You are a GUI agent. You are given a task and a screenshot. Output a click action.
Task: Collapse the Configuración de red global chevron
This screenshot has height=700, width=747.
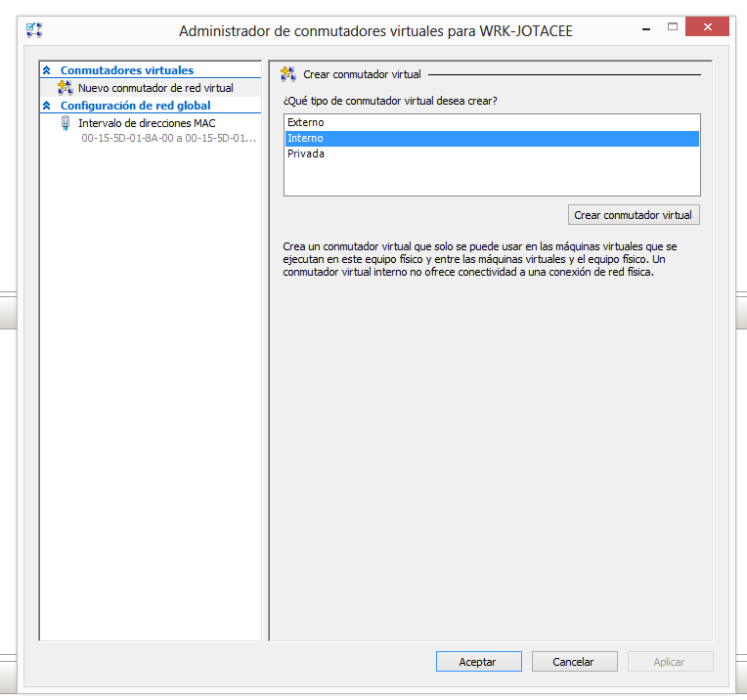click(46, 106)
